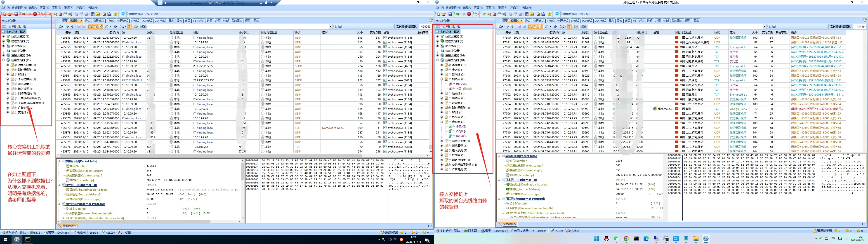Click 腾讯视频 link in right node tree
This screenshot has height=244, width=868.
click(461, 84)
